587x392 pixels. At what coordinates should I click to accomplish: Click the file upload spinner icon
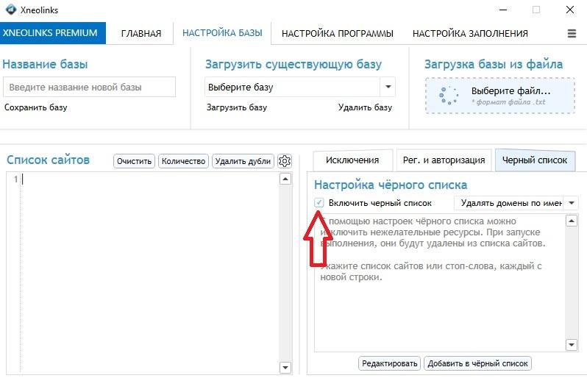coord(448,96)
